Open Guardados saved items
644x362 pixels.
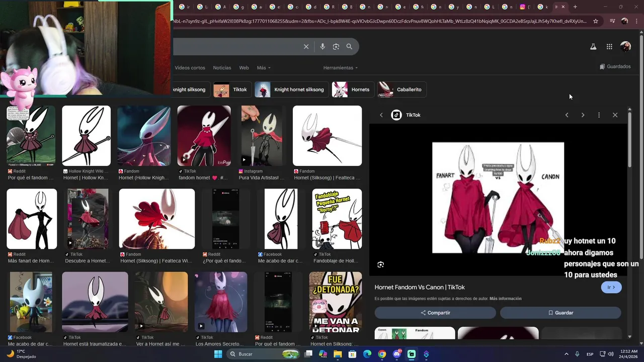point(615,66)
